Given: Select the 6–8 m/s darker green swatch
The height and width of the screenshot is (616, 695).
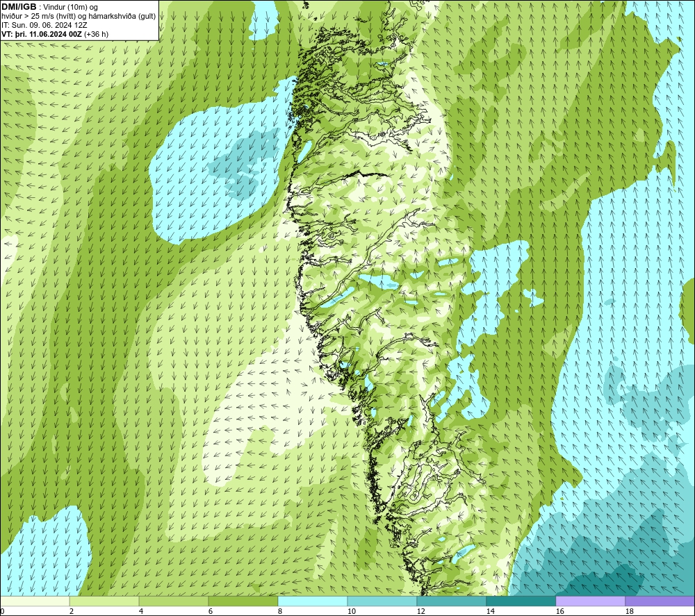Looking at the screenshot, I should 243,601.
